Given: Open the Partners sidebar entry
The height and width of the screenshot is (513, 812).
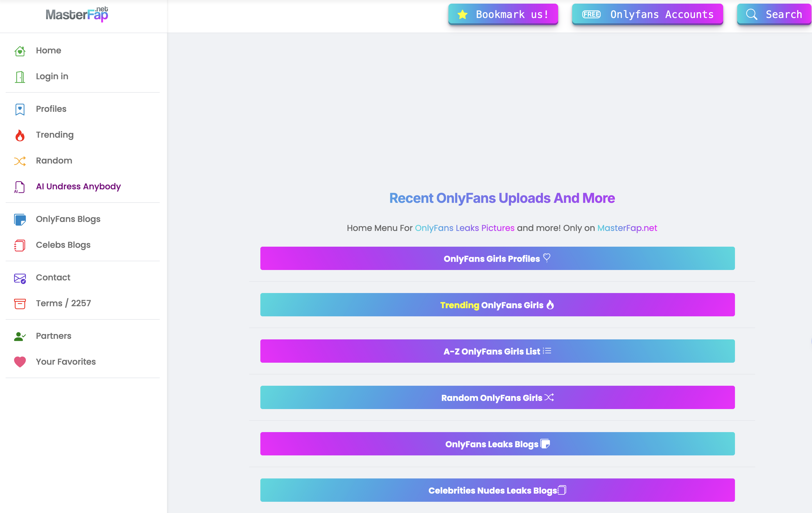Looking at the screenshot, I should coord(54,336).
